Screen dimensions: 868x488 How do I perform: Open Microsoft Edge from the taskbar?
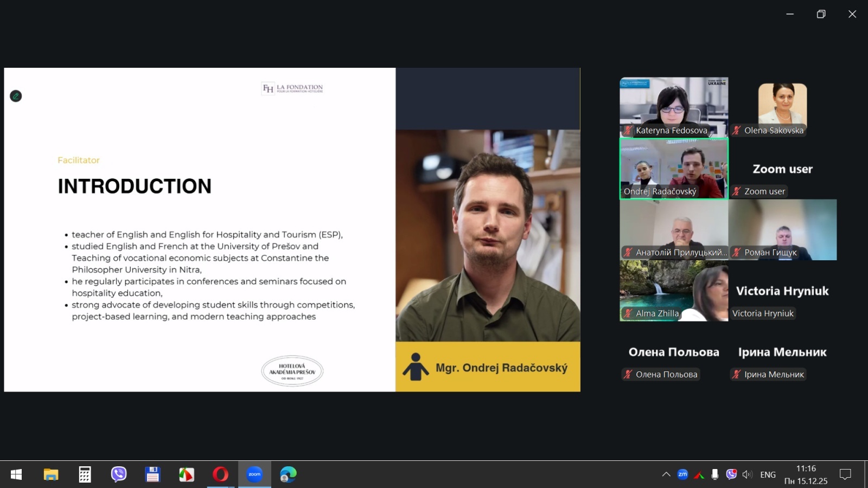(288, 474)
